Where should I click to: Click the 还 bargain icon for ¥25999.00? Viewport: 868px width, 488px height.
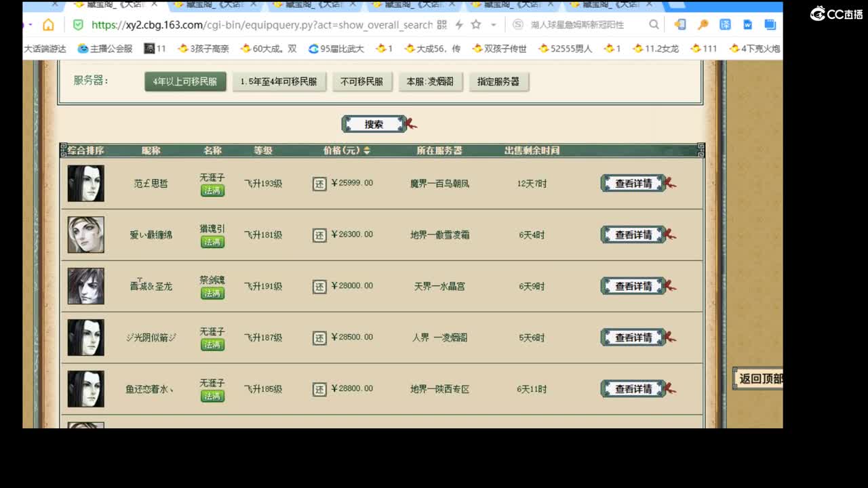click(x=319, y=184)
